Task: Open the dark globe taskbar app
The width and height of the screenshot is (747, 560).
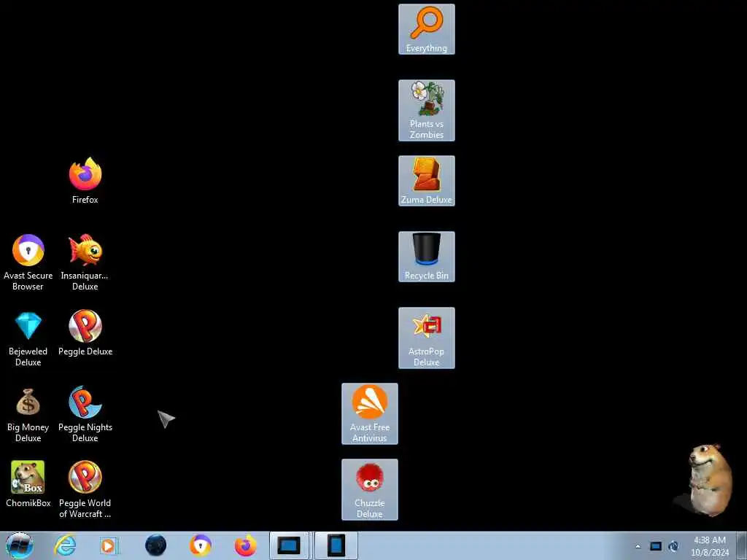Action: point(156,545)
